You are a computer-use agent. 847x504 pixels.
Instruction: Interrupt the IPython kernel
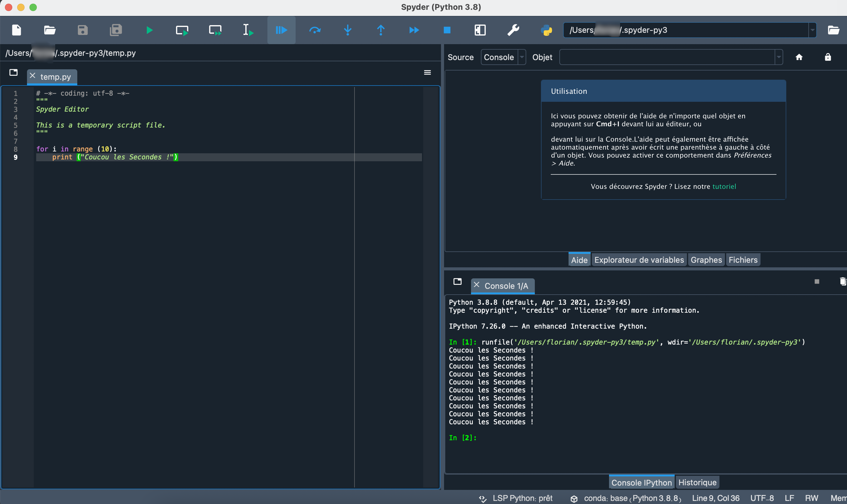point(817,281)
